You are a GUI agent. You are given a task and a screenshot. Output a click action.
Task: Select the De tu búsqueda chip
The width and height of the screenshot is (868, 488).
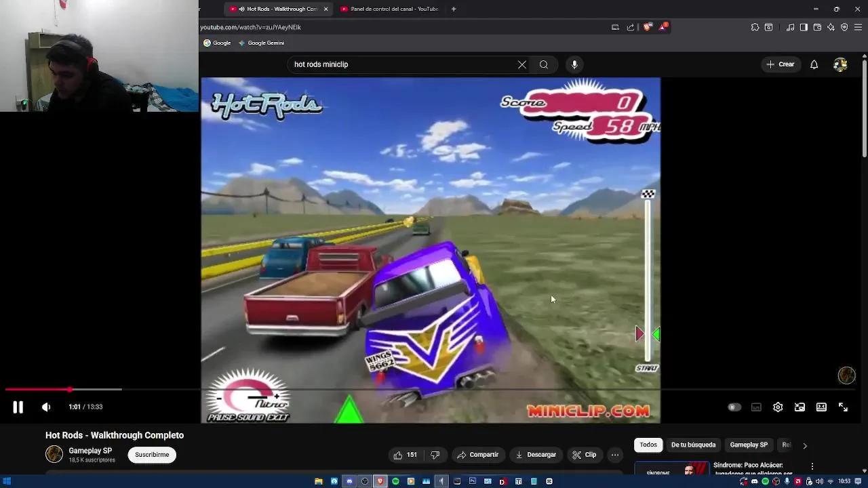[693, 445]
